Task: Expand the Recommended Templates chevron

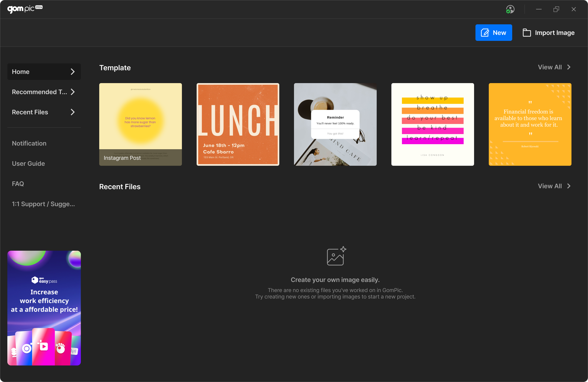Action: 73,92
